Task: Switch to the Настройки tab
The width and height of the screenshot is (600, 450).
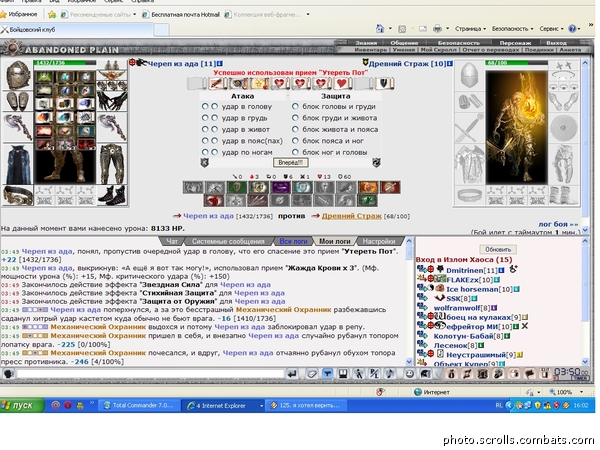Action: pyautogui.click(x=378, y=241)
